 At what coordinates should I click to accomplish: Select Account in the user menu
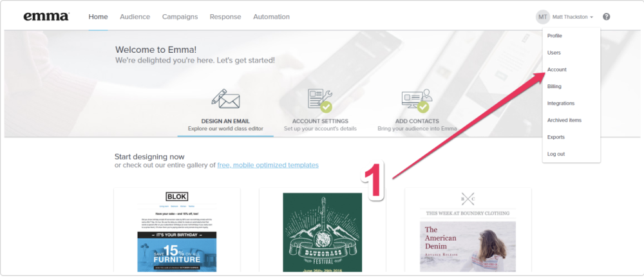(556, 69)
